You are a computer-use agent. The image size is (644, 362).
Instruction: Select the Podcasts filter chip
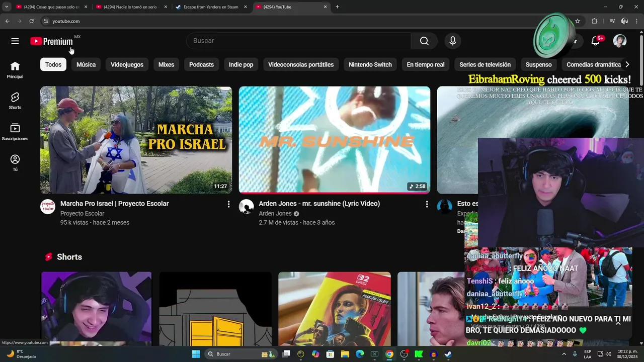[201, 64]
